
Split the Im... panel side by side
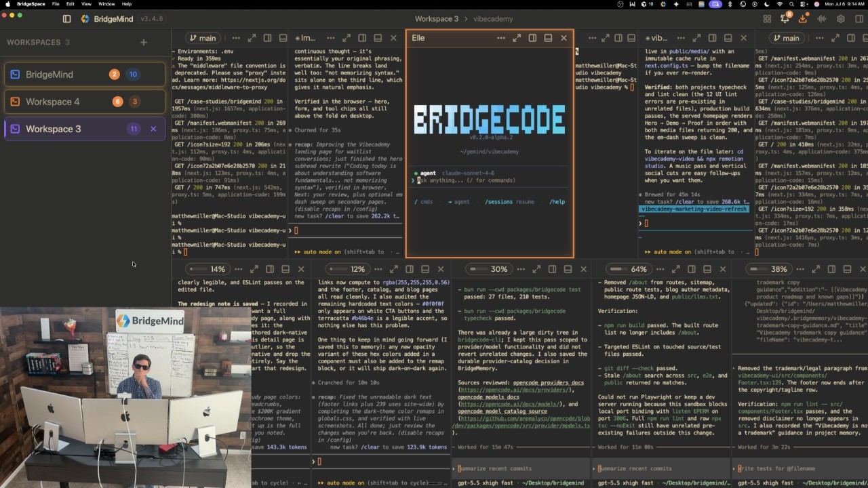click(x=362, y=38)
